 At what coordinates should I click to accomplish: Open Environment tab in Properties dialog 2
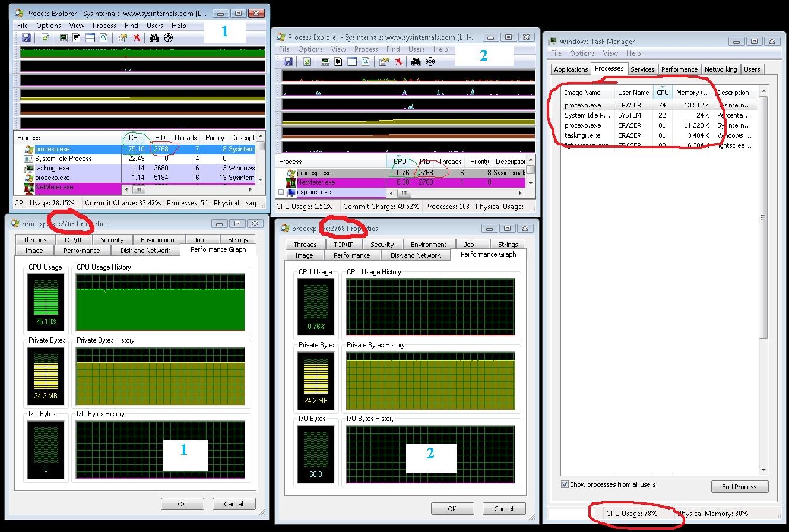(x=429, y=245)
